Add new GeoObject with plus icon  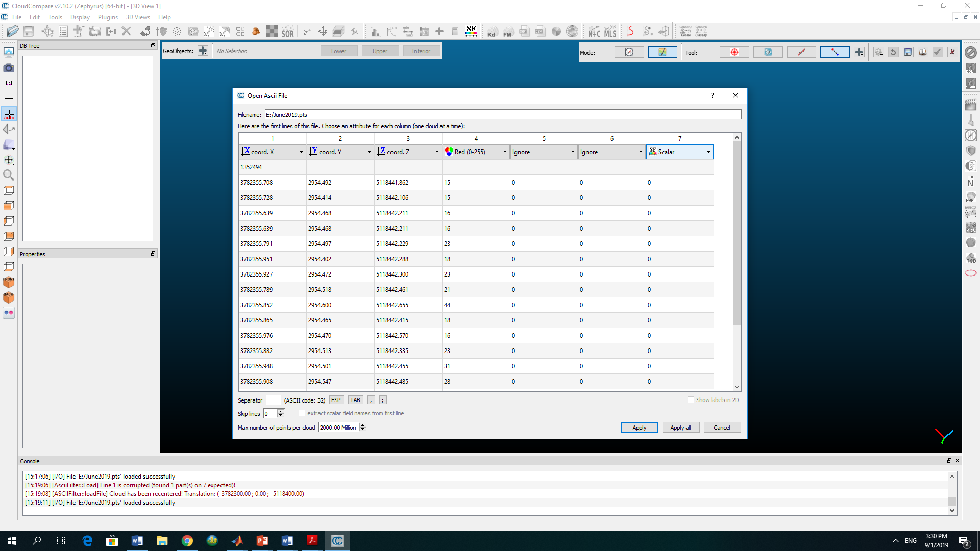click(203, 51)
